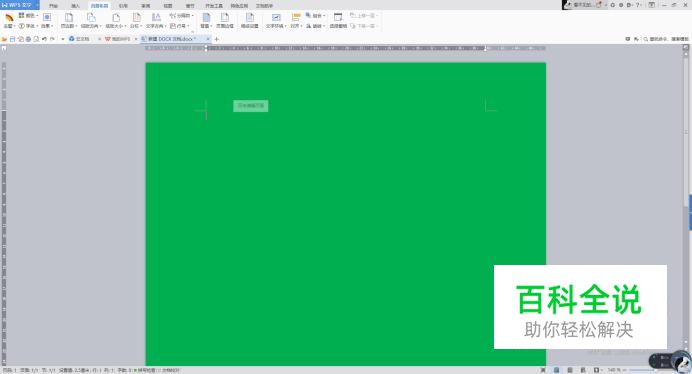692x374 pixels.
Task: Click the help question mark icon
Action: pyautogui.click(x=637, y=5)
